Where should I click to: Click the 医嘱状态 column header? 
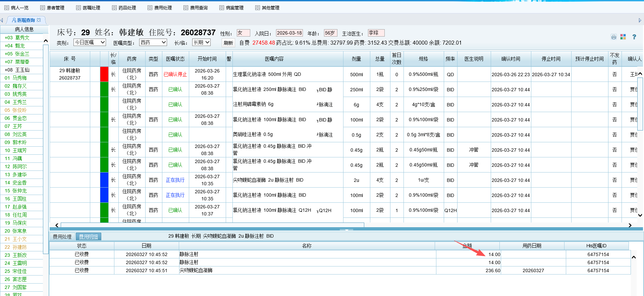(175, 59)
